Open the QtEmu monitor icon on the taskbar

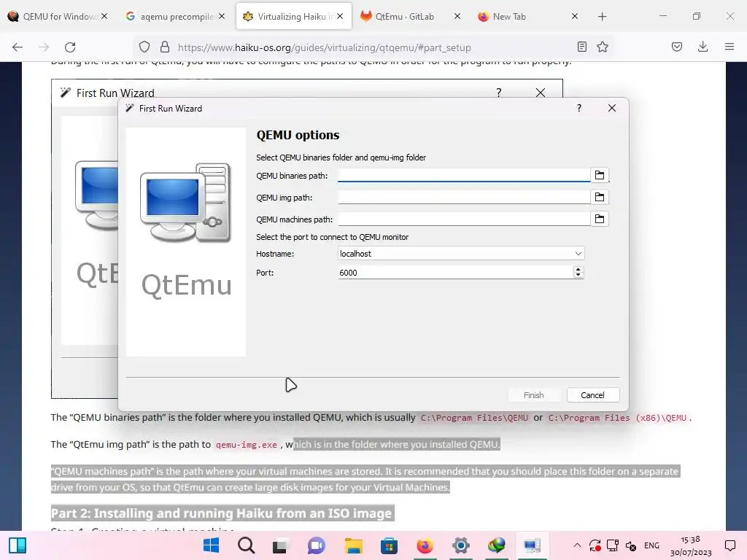532,545
